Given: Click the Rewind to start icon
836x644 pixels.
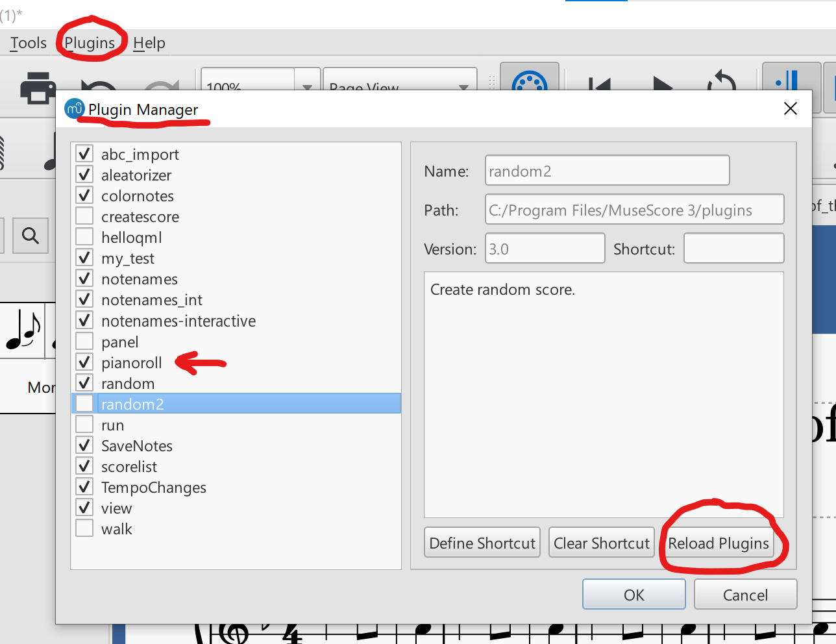Looking at the screenshot, I should click(x=600, y=83).
